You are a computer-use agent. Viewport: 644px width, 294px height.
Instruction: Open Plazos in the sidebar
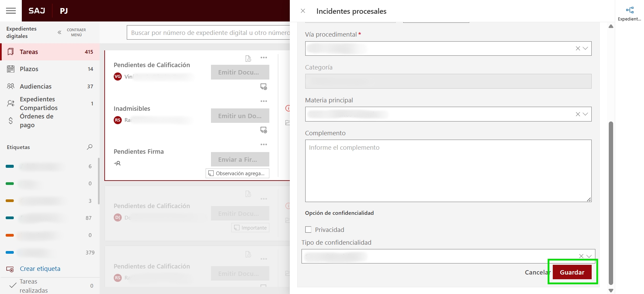pos(29,69)
